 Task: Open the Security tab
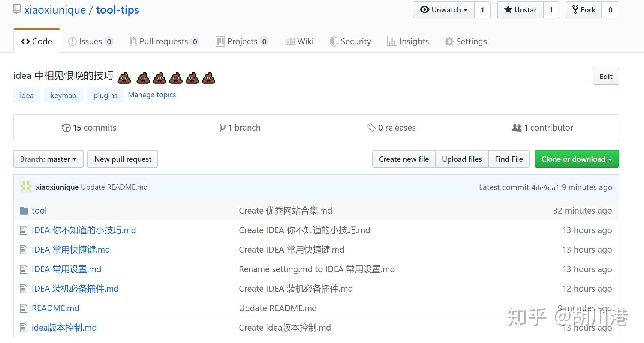pos(350,41)
